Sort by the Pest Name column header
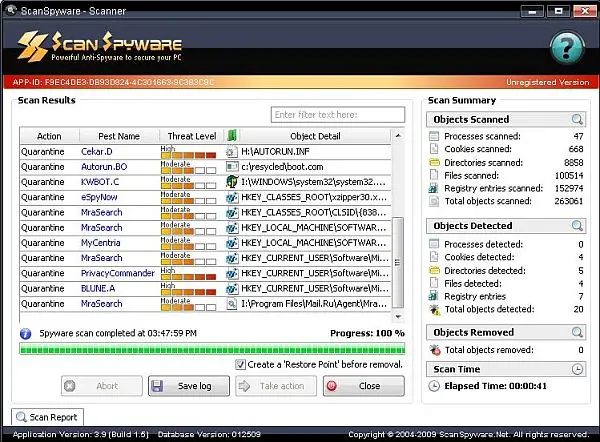The height and width of the screenshot is (442, 600). tap(119, 136)
